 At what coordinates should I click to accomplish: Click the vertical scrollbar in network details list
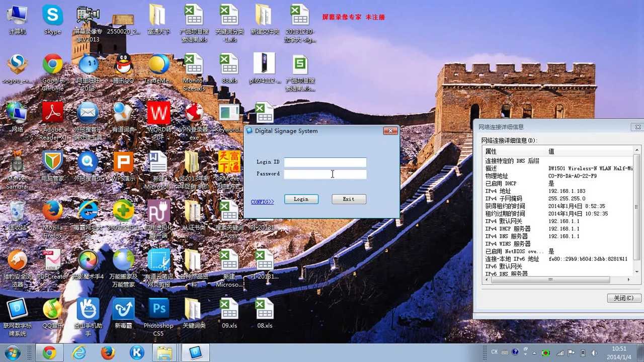point(636,212)
